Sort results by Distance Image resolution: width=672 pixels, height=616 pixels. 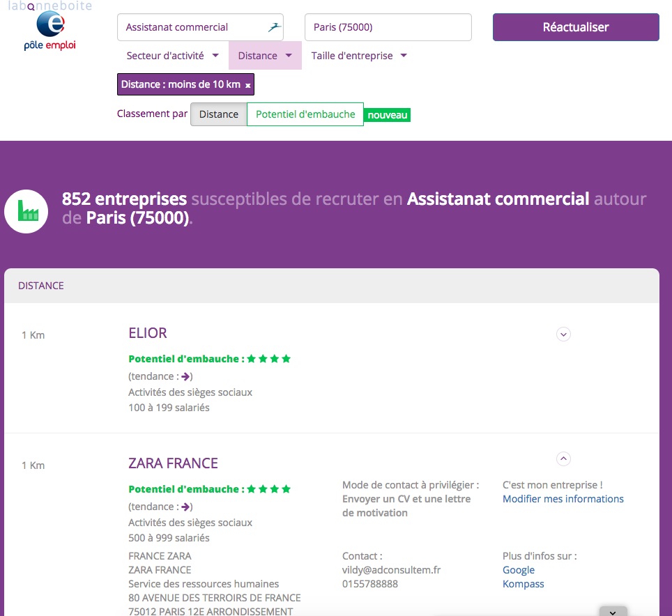tap(219, 114)
